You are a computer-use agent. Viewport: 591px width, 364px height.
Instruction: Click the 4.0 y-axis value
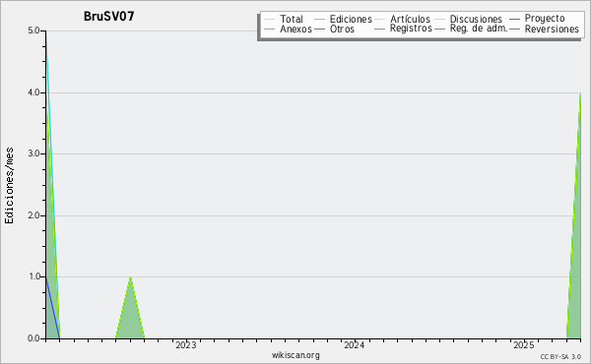click(33, 92)
